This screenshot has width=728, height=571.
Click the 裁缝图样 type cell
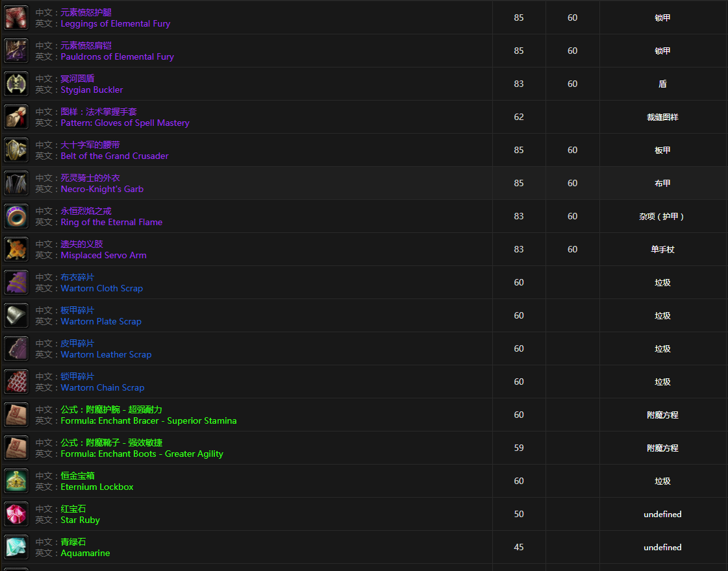pyautogui.click(x=662, y=117)
